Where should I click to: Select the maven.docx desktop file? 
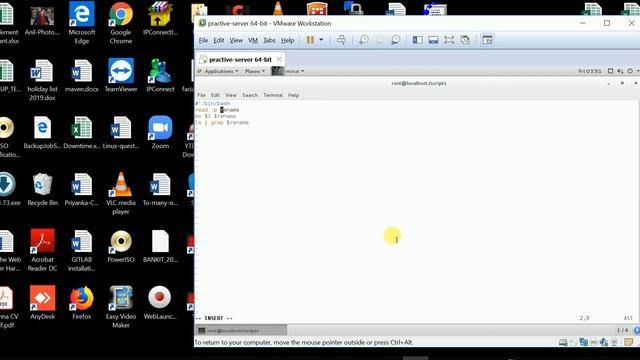point(82,75)
